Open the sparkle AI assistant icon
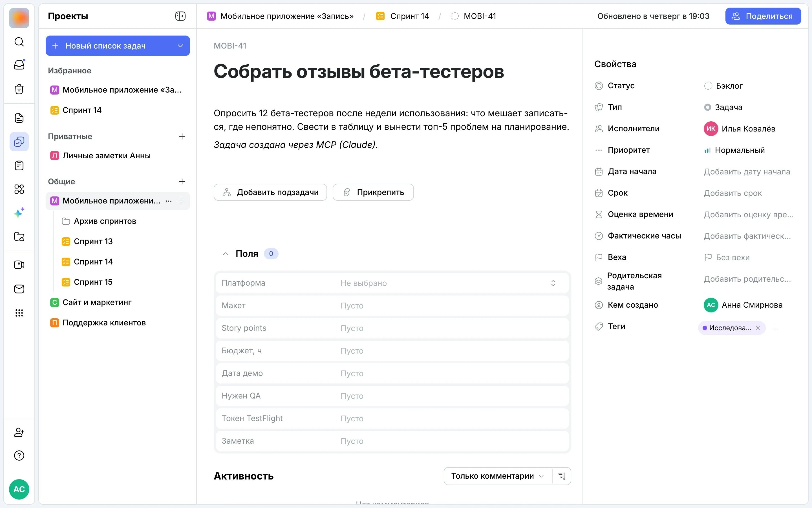 (19, 213)
